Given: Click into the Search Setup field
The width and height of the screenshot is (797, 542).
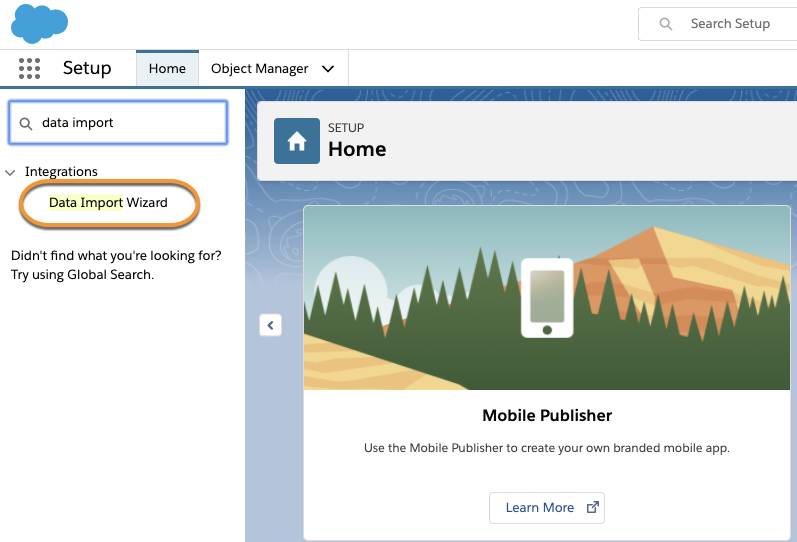Looking at the screenshot, I should (x=717, y=24).
